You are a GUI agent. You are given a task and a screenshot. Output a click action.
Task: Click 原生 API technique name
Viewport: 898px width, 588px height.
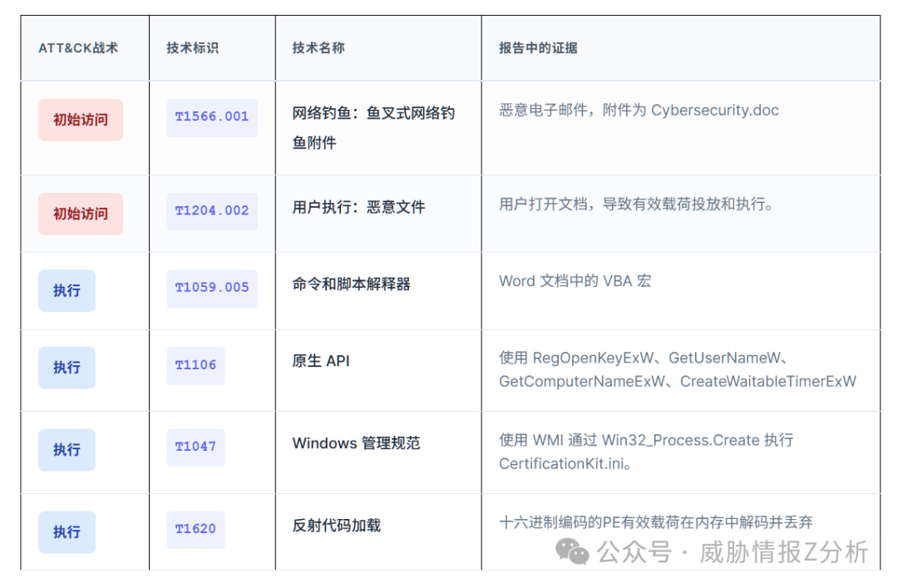(321, 361)
